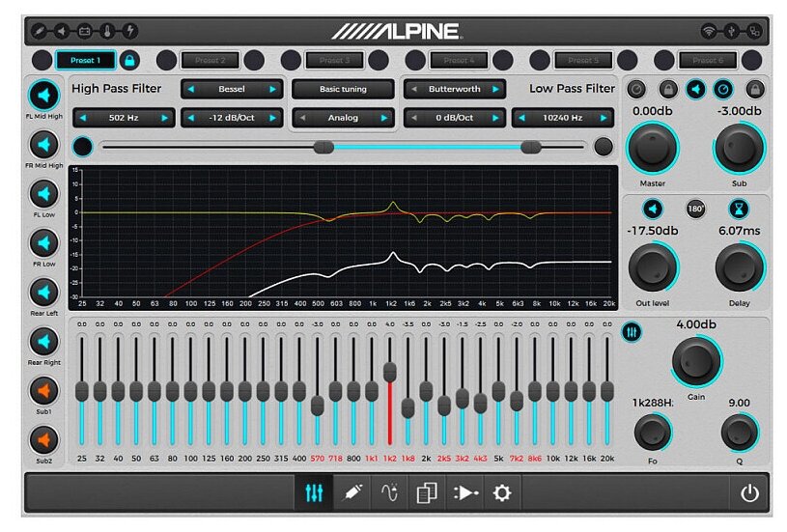Toggle the Sub volume lock icon
Image resolution: width=787 pixels, height=532 pixels.
tap(754, 90)
